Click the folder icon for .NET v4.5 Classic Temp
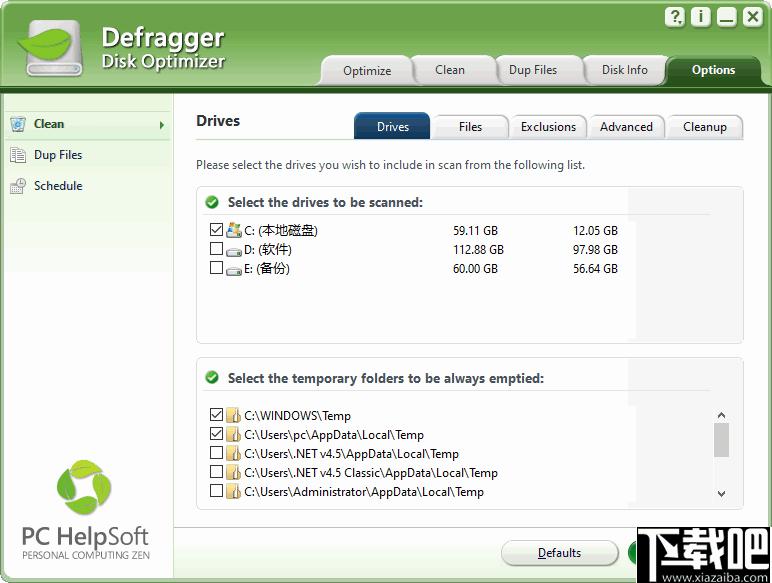 click(233, 473)
